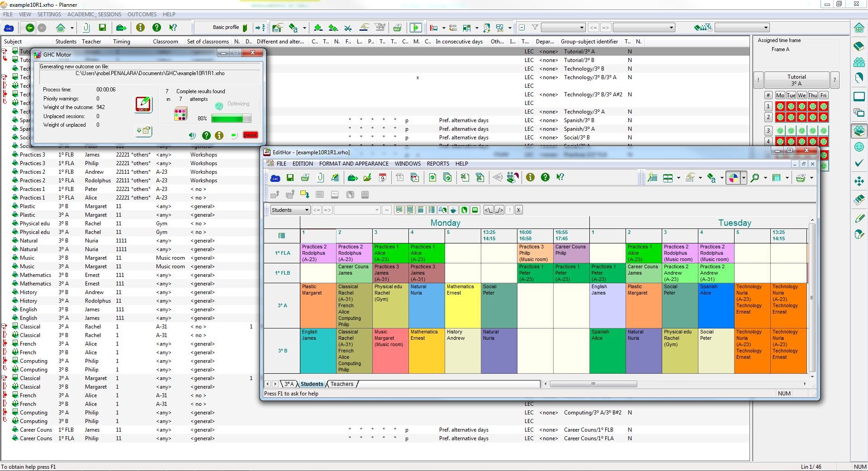Pause the outcome generation process

coord(251,135)
